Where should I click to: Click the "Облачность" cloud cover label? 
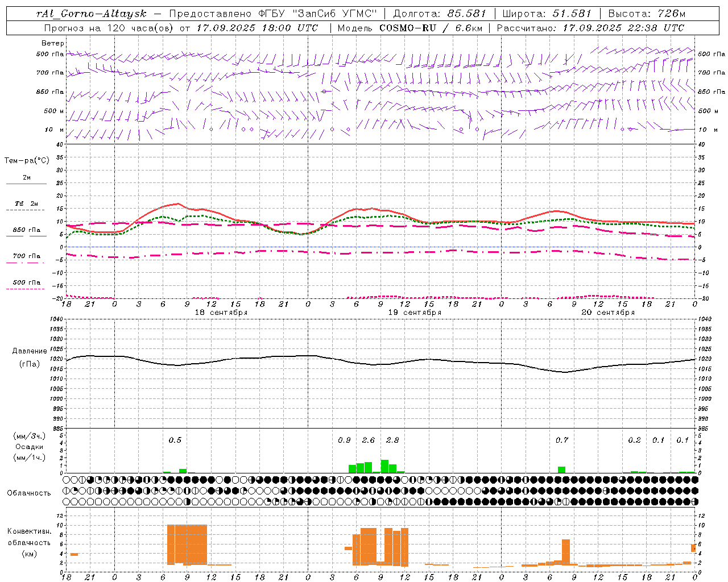click(x=29, y=493)
